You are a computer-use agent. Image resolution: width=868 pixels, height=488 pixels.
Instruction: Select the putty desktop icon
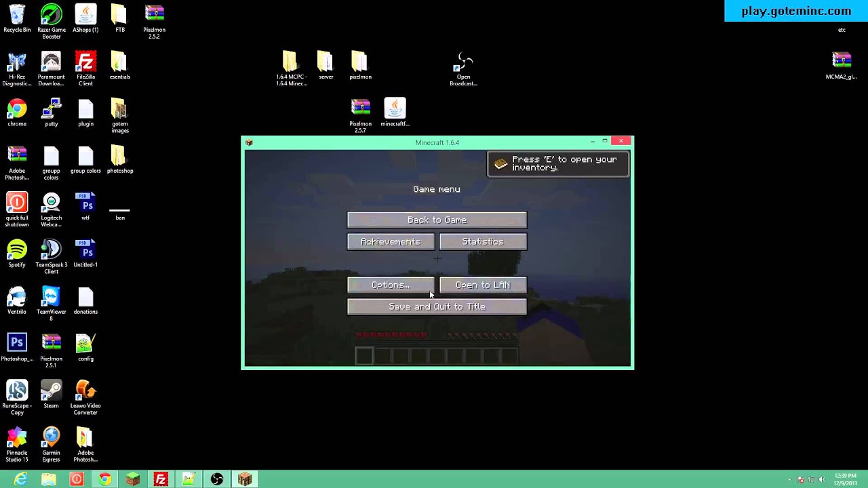(x=51, y=113)
